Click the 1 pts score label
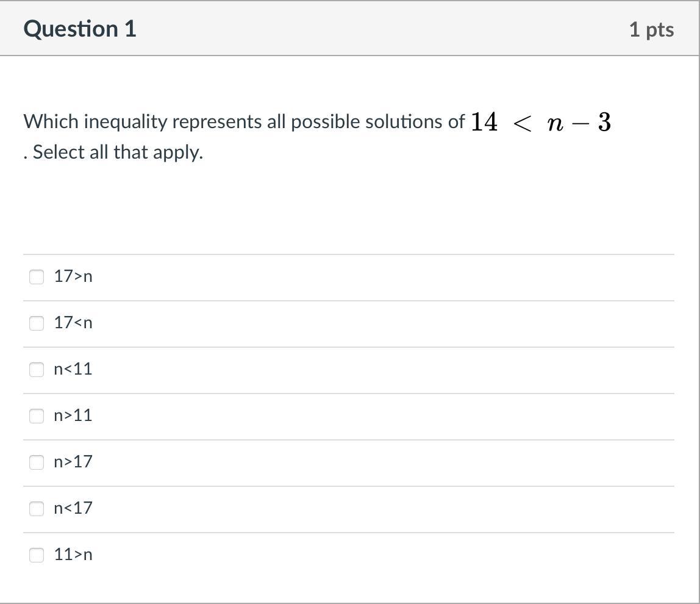The height and width of the screenshot is (604, 700). pyautogui.click(x=651, y=30)
